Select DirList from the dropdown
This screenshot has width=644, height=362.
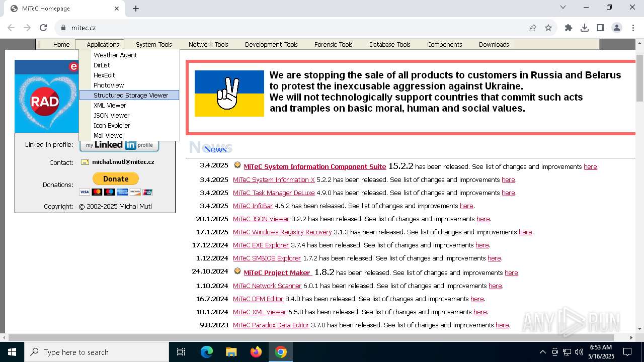pos(129,65)
